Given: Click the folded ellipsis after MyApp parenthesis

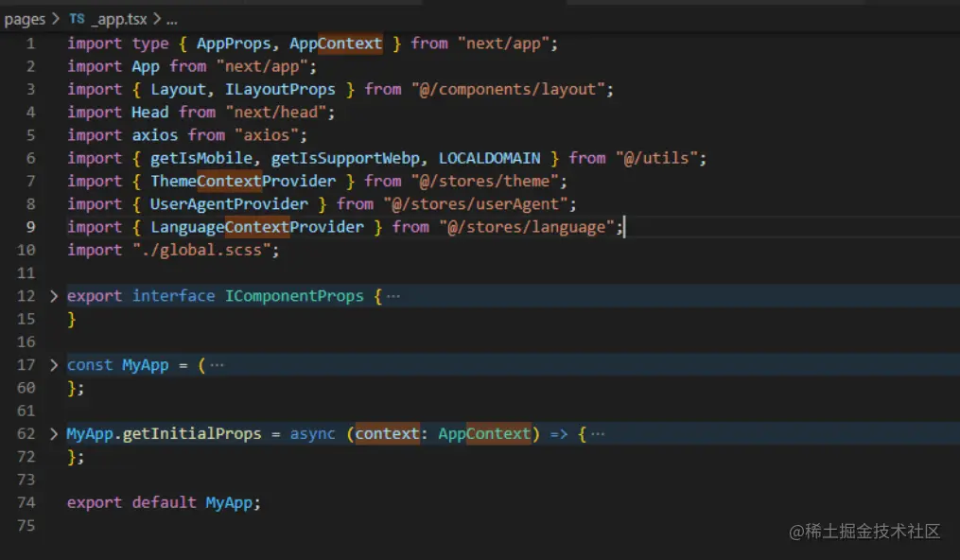Looking at the screenshot, I should coord(217,365).
